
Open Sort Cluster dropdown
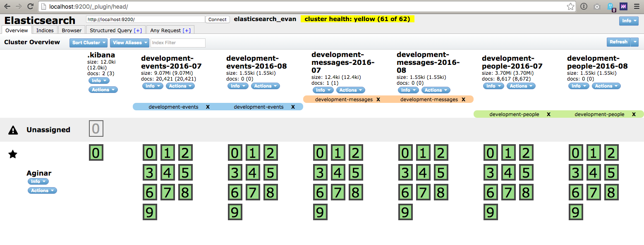[89, 43]
